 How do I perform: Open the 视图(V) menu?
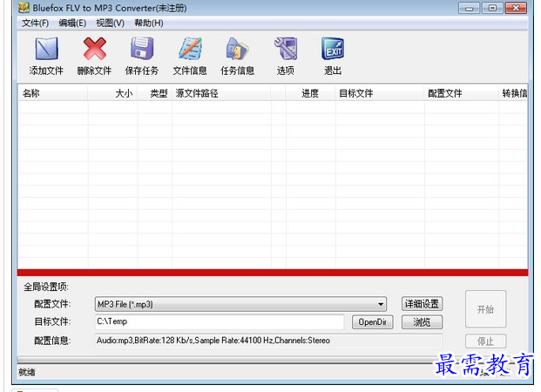pos(110,24)
